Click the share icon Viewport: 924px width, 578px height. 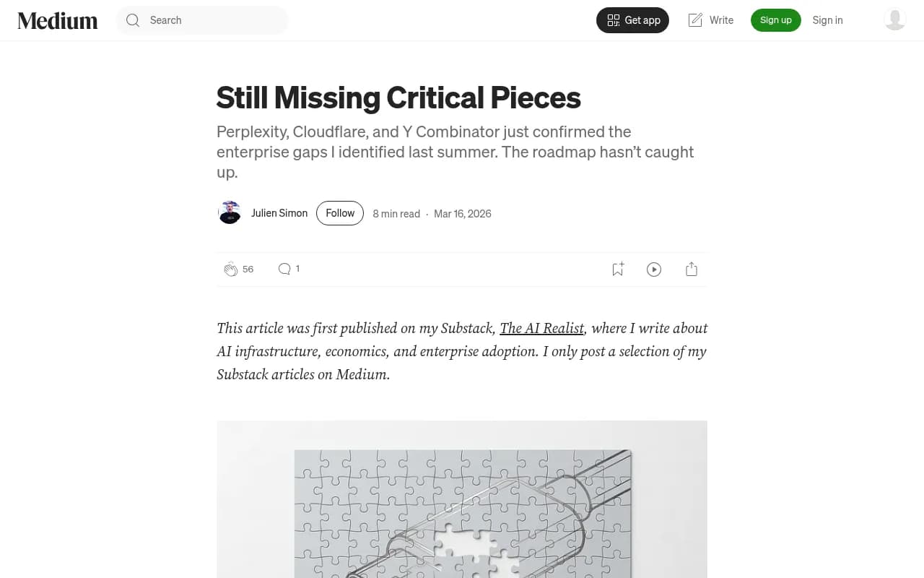coord(691,269)
